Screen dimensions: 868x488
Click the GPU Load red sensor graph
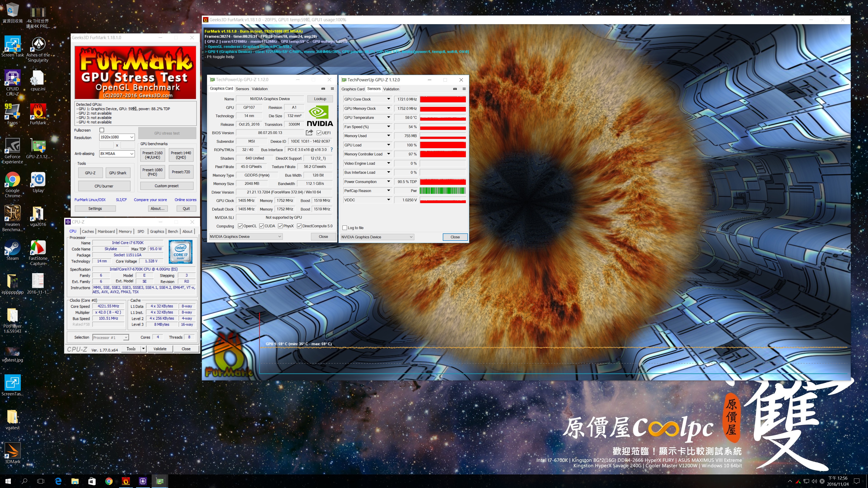click(x=443, y=145)
